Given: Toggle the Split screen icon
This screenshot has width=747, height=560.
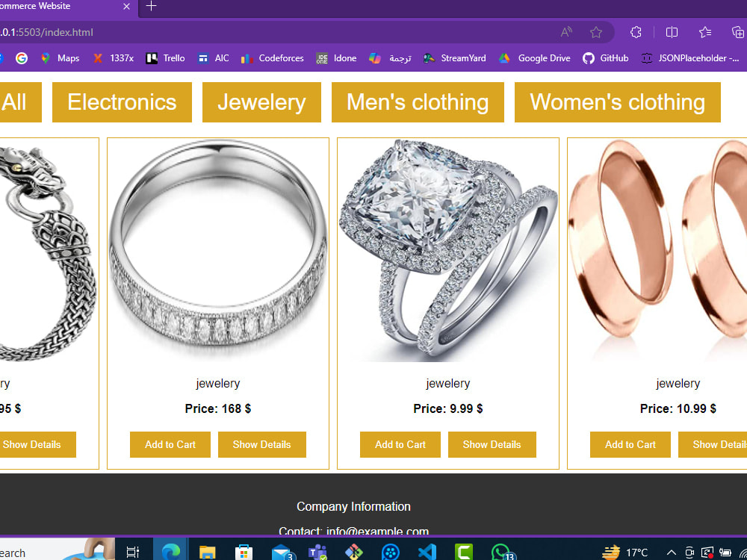Looking at the screenshot, I should [x=672, y=32].
